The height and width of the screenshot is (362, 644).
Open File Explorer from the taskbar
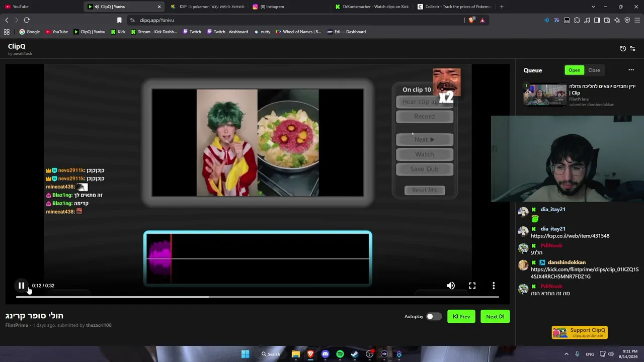point(296,354)
